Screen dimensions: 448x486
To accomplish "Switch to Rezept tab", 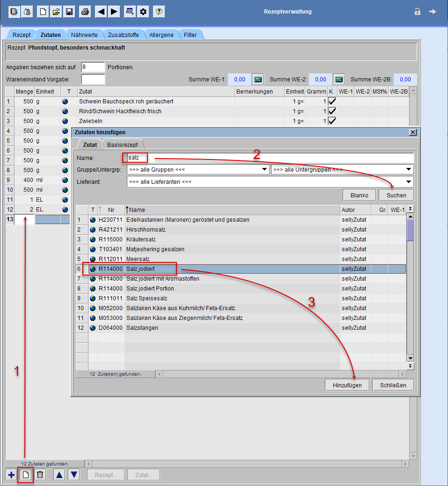I will [22, 35].
